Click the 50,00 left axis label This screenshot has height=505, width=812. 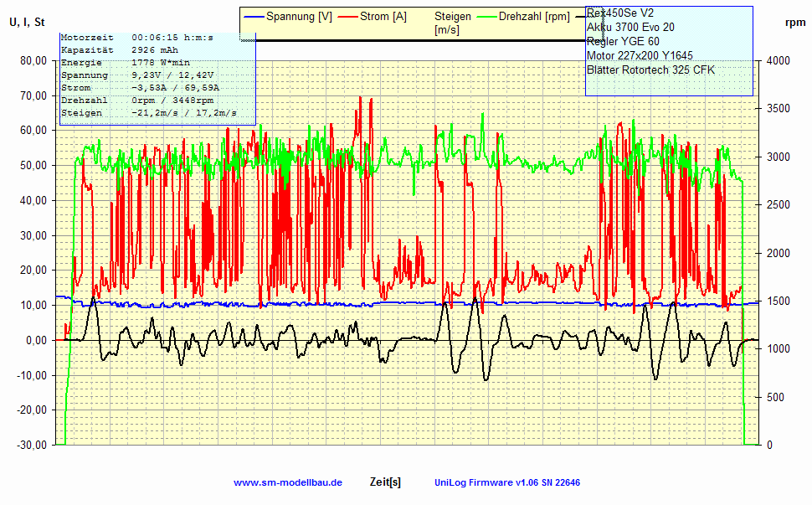(x=33, y=166)
